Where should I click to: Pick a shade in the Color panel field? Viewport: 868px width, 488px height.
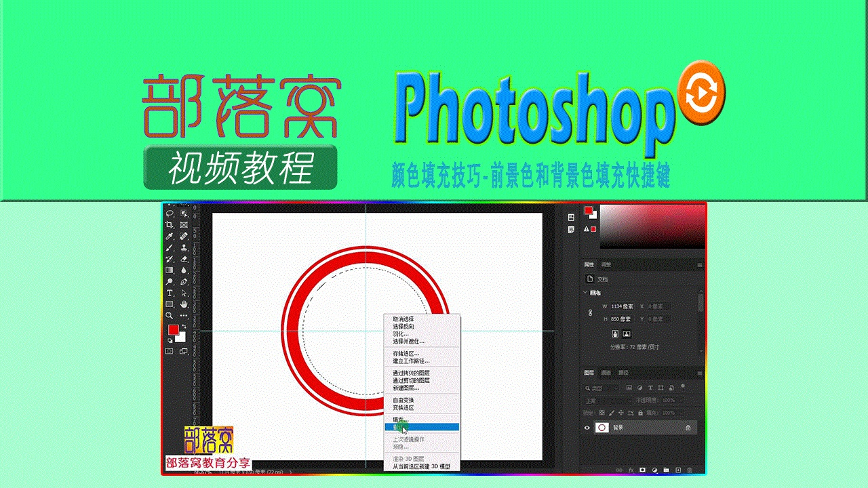click(651, 227)
